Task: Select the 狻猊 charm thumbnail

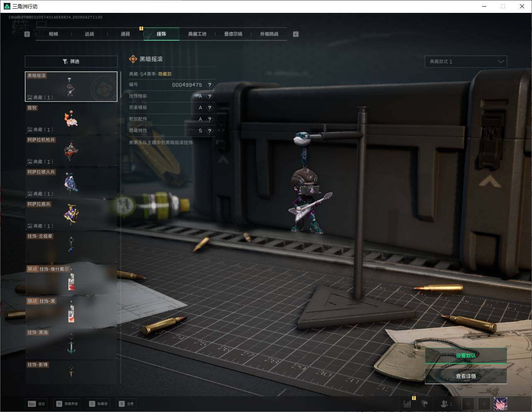Action: click(x=71, y=118)
